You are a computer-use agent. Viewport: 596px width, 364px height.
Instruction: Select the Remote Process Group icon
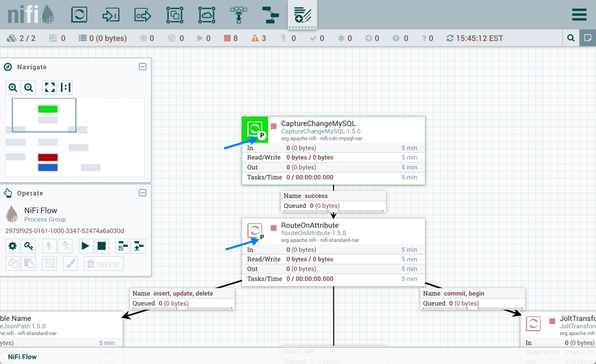coord(207,15)
